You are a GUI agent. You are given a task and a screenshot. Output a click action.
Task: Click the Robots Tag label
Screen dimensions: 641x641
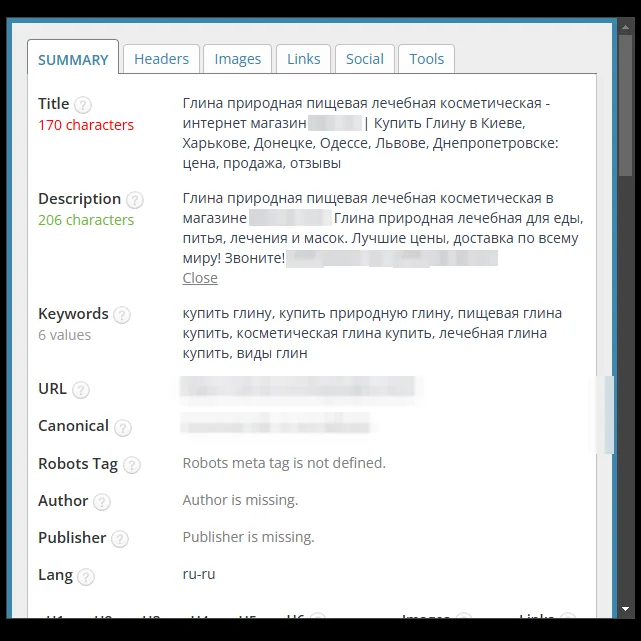78,464
